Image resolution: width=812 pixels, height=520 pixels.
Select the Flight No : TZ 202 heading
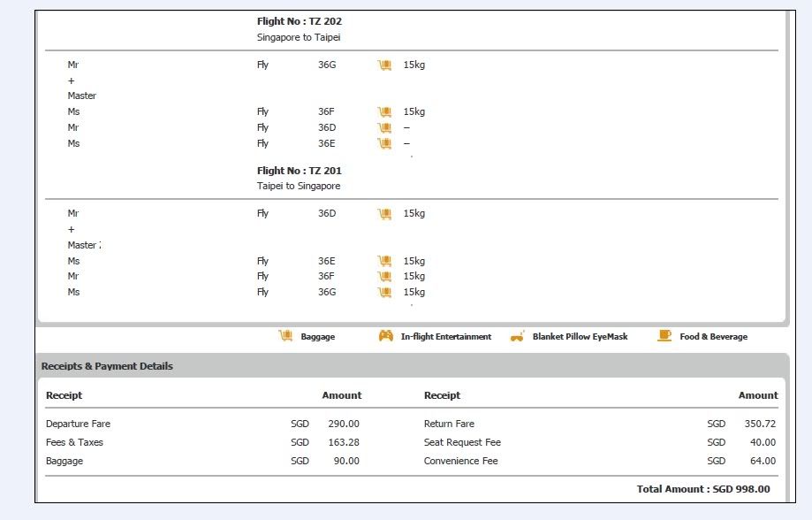pyautogui.click(x=300, y=21)
